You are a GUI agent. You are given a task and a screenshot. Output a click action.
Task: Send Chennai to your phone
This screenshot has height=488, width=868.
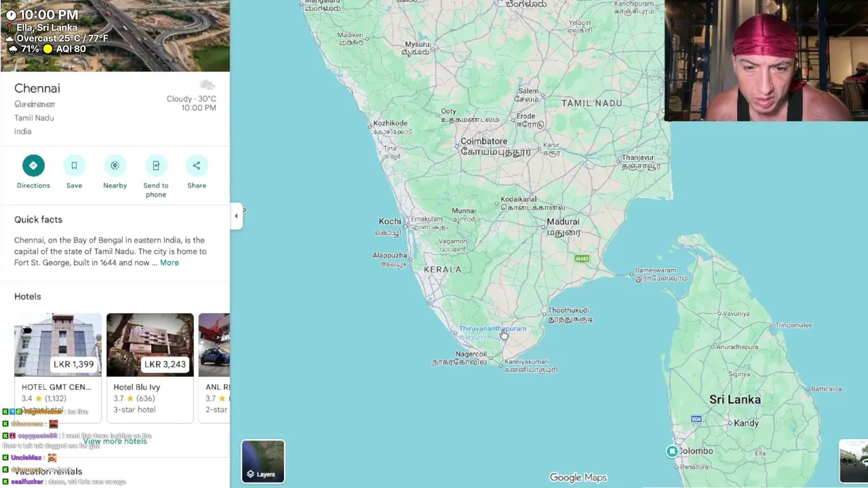(155, 165)
